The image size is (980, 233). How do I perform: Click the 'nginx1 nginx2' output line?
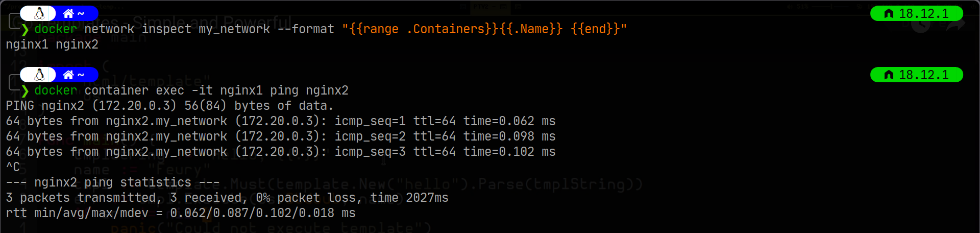(x=52, y=44)
